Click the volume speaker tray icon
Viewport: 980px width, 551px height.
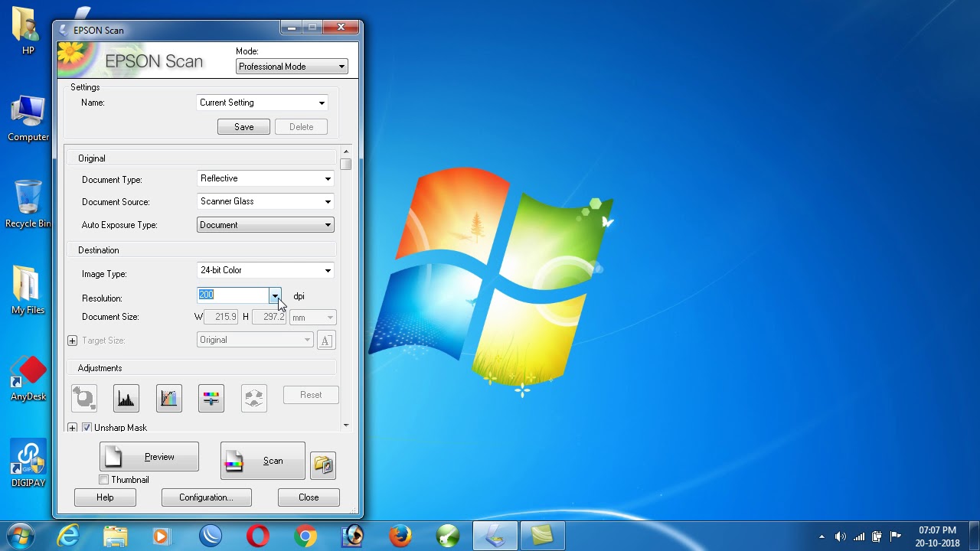(x=840, y=536)
